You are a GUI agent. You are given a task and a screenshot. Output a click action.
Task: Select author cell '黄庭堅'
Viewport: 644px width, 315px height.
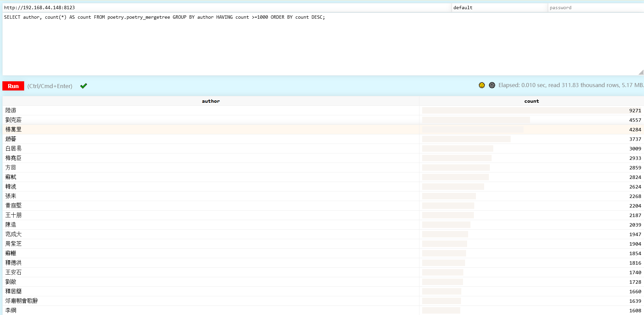[211, 206]
